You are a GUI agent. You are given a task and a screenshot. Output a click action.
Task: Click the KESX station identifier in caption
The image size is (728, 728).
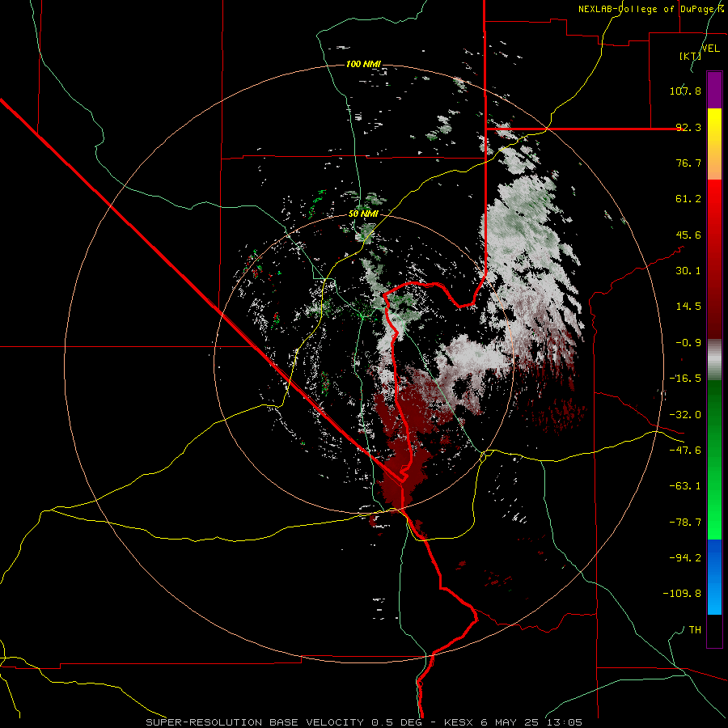point(459,722)
